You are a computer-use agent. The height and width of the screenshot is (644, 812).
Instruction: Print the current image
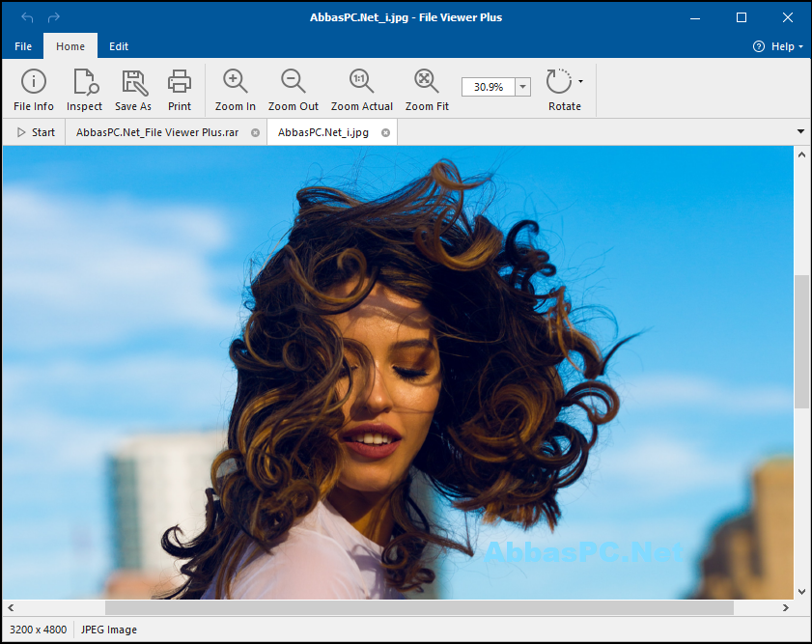[x=180, y=90]
